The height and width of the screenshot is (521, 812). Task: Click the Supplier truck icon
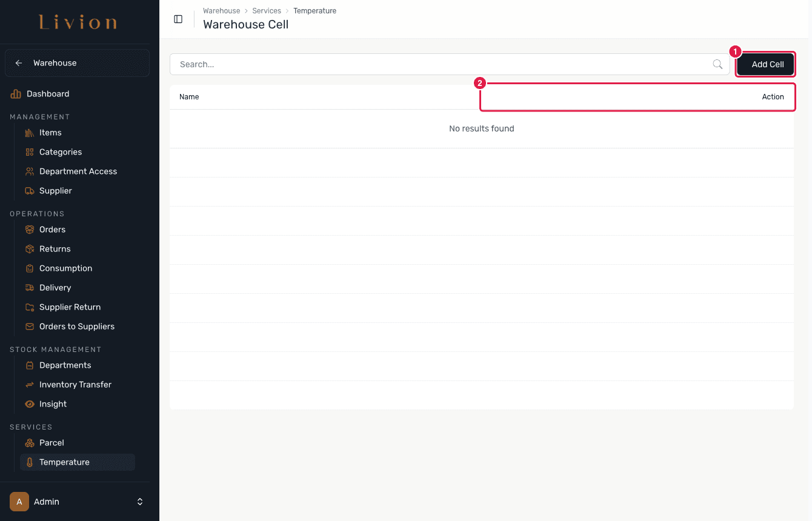click(30, 191)
